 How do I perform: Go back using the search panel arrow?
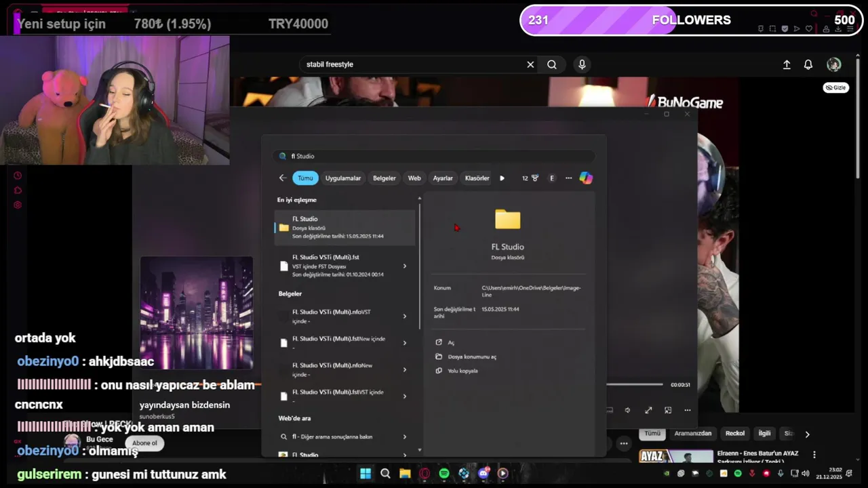coord(282,178)
